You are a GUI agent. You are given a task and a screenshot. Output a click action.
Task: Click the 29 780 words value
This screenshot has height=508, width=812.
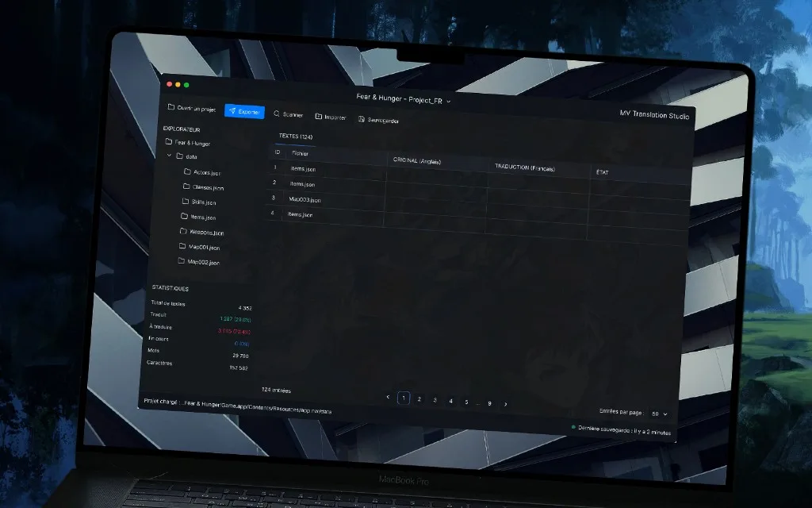[240, 356]
